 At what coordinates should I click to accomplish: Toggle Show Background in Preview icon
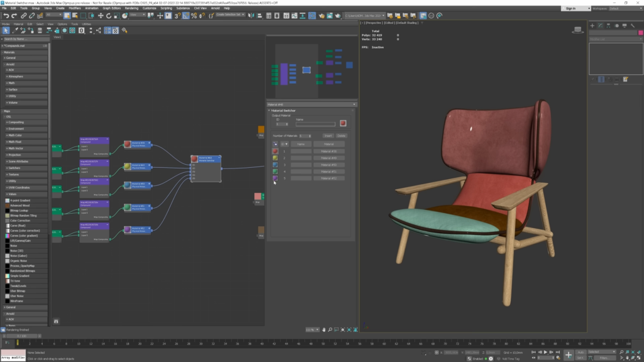[73, 30]
